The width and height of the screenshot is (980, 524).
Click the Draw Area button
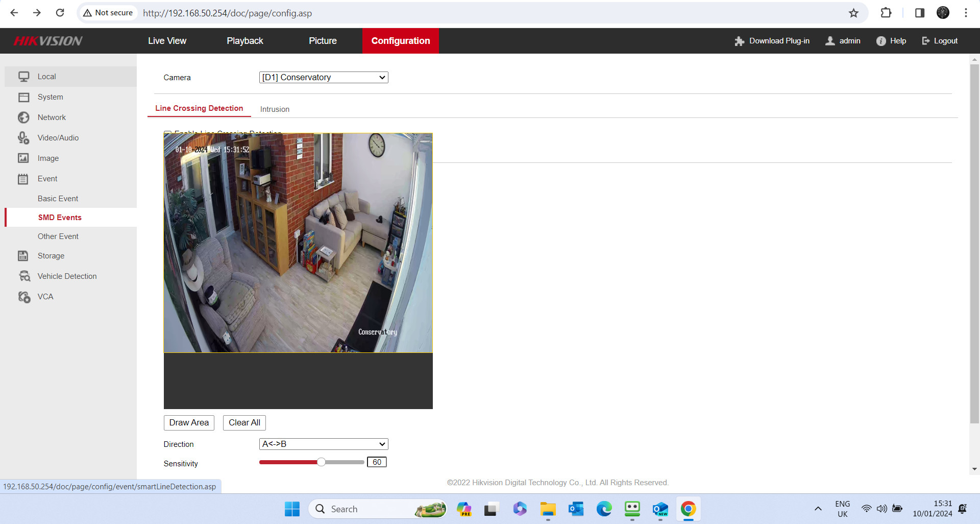pyautogui.click(x=189, y=422)
